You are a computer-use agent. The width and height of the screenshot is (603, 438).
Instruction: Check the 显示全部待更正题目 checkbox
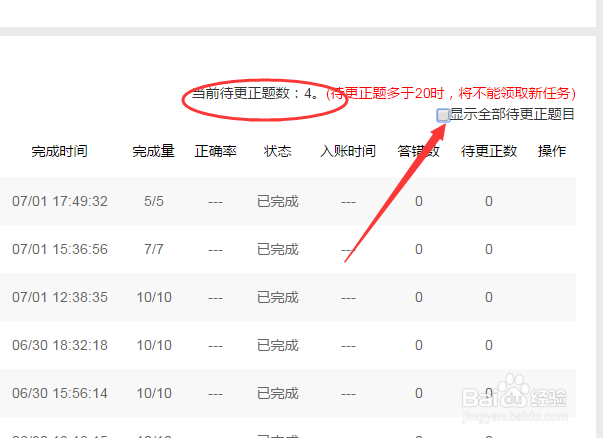click(443, 115)
